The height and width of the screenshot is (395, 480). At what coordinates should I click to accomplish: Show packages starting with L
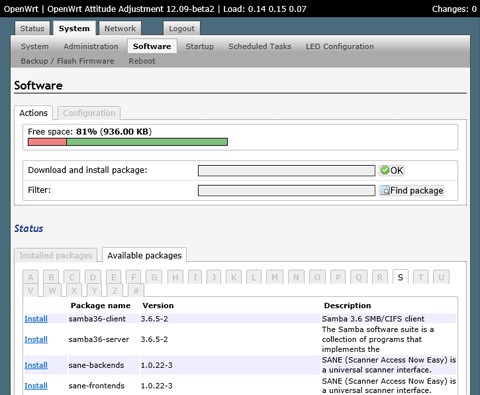pos(254,277)
